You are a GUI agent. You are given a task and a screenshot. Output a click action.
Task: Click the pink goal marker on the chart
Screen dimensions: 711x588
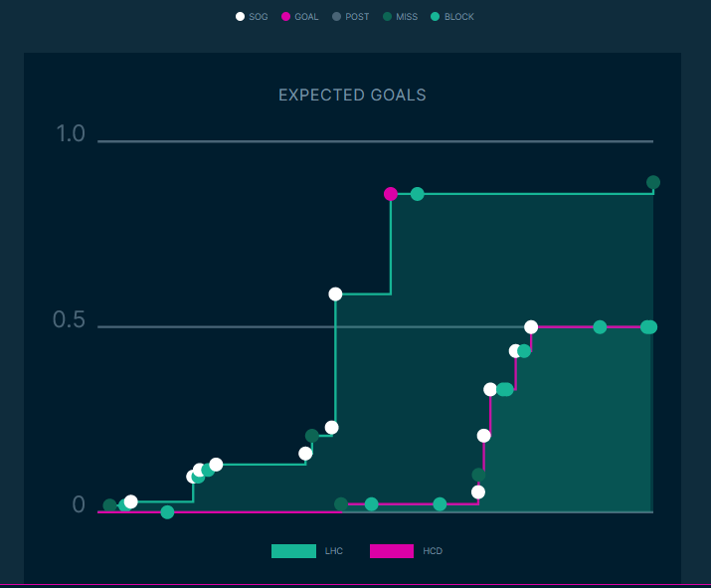click(391, 194)
